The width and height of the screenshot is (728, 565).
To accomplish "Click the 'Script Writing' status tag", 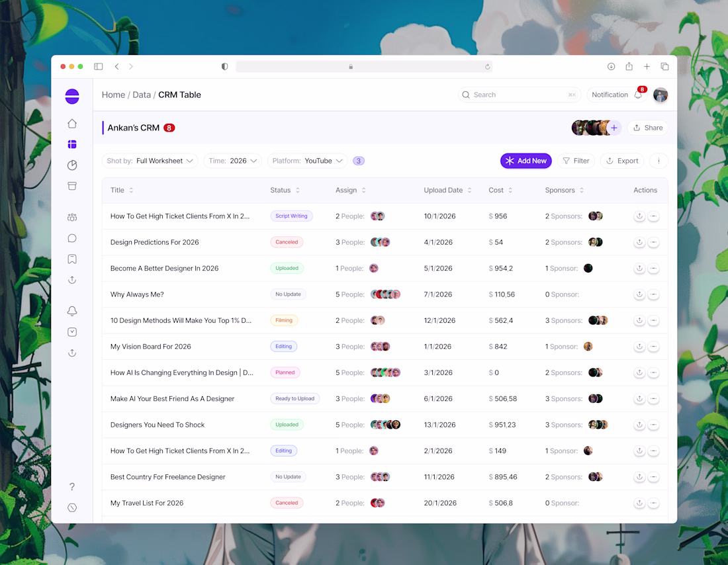I will (292, 216).
